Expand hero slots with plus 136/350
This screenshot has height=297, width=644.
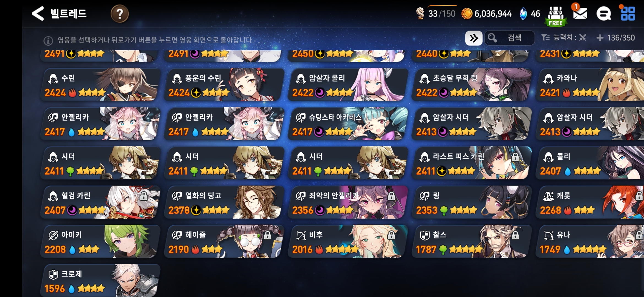tap(616, 38)
